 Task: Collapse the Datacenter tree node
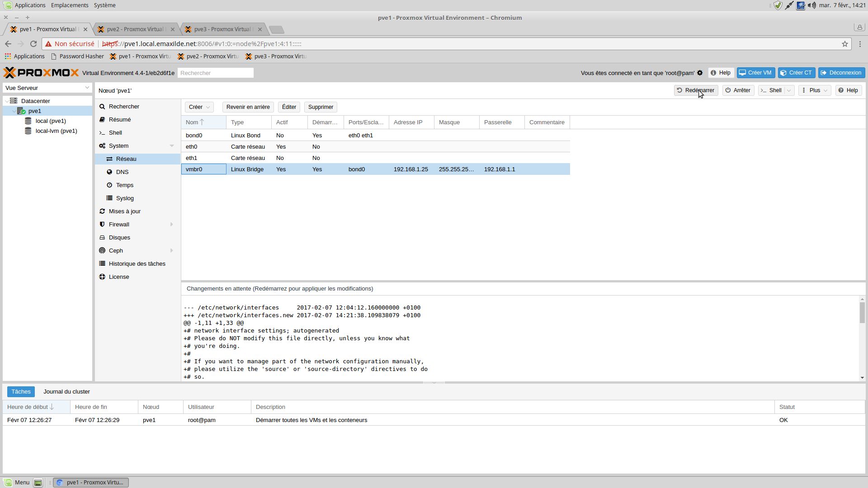tap(7, 101)
